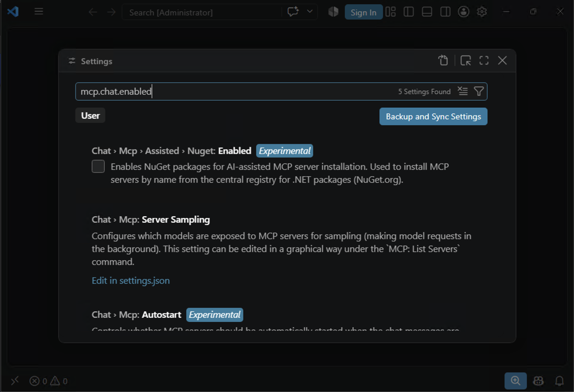The width and height of the screenshot is (574, 392).
Task: Open the settings filter funnel
Action: [479, 91]
